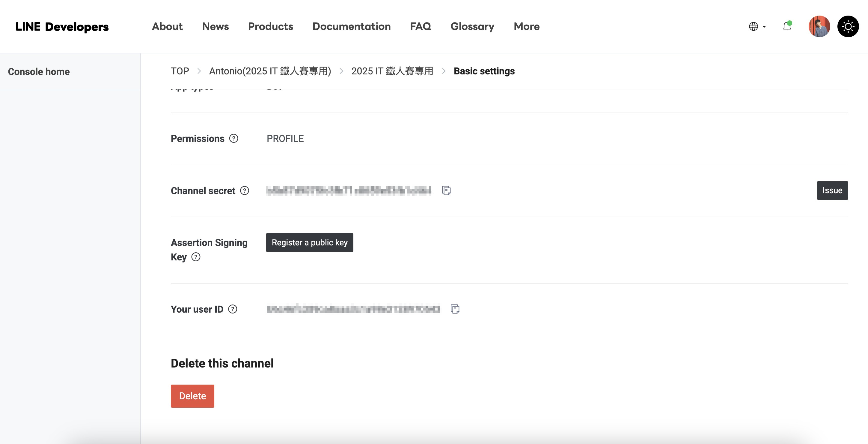868x444 pixels.
Task: Open the FAQ menu item
Action: coord(421,26)
